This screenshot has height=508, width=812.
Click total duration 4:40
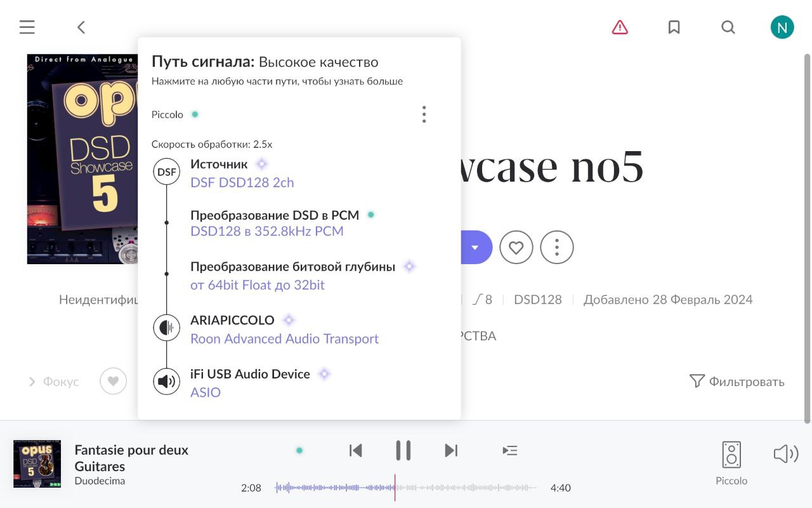(561, 488)
